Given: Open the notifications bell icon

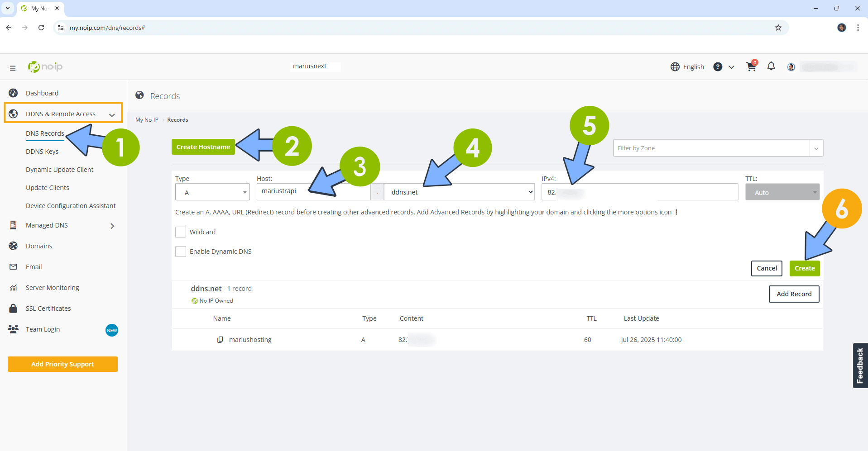Looking at the screenshot, I should coord(771,66).
